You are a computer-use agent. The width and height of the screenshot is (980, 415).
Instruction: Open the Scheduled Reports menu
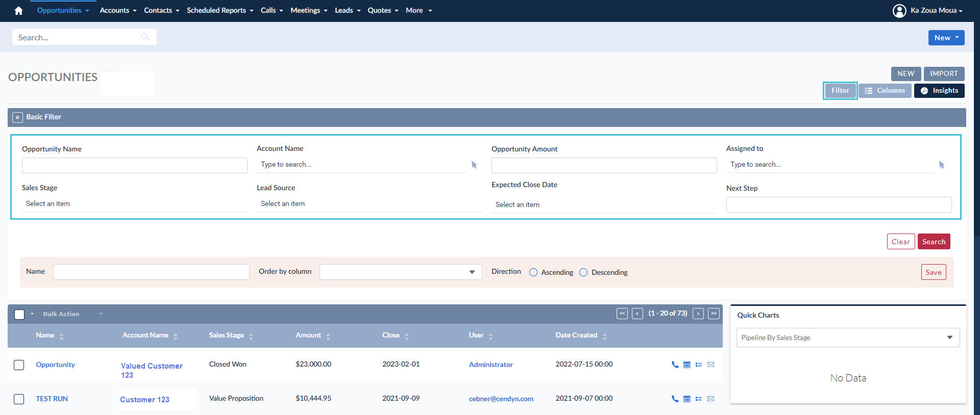click(220, 11)
